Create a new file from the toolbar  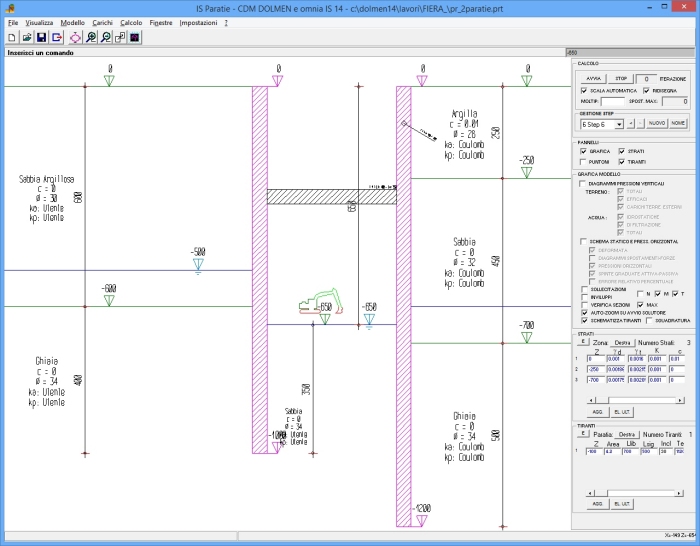(12, 38)
